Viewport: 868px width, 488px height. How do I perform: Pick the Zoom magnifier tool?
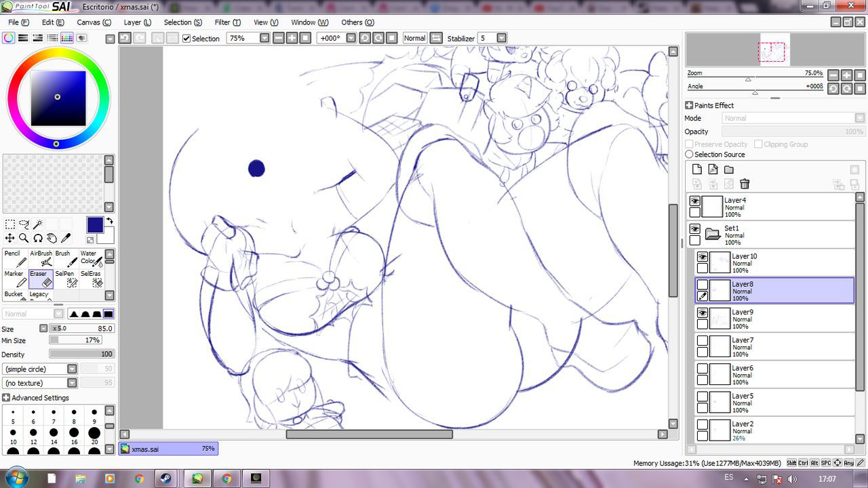pos(24,238)
